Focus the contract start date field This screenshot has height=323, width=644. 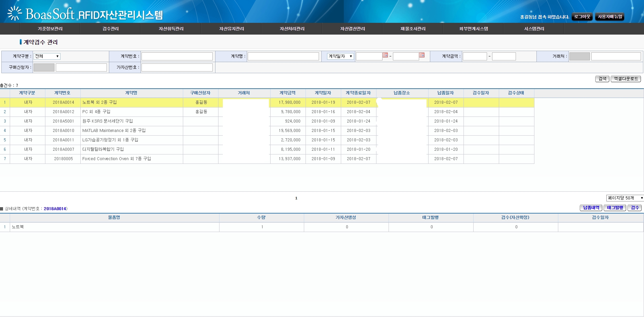369,56
